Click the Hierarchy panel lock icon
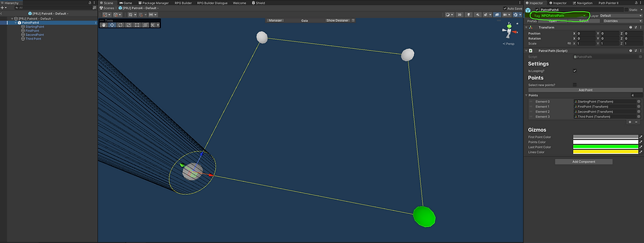Image resolution: width=644 pixels, height=243 pixels. pyautogui.click(x=90, y=3)
